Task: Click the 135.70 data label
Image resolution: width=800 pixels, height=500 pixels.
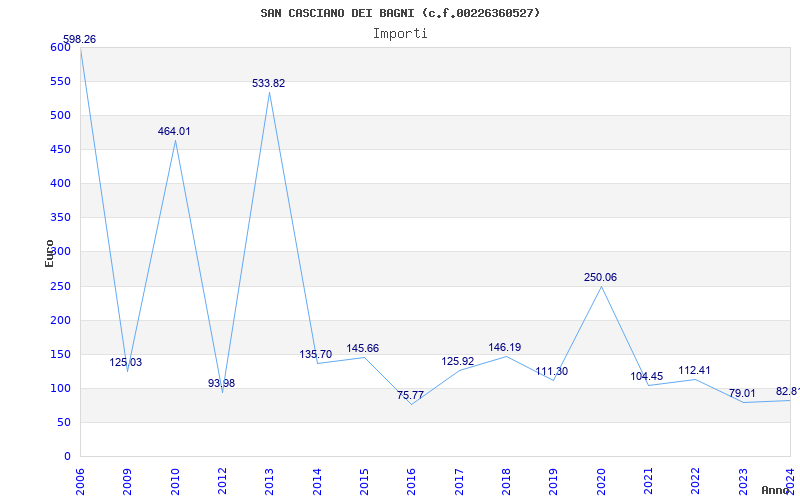Action: tap(315, 354)
